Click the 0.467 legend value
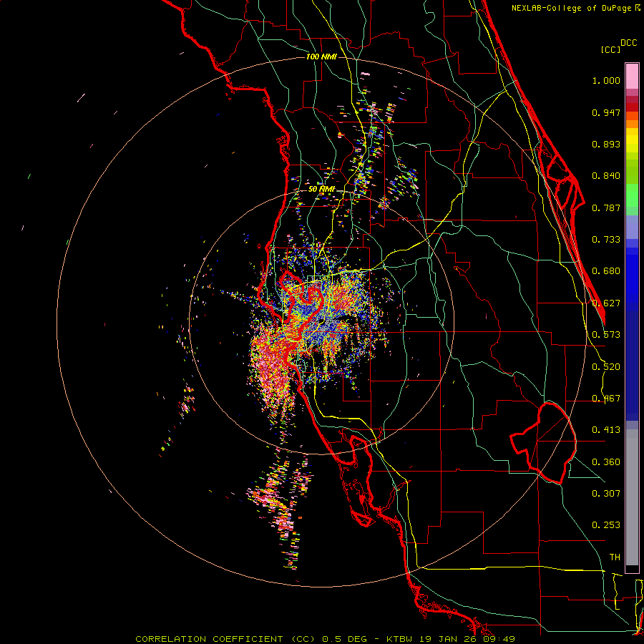This screenshot has height=644, width=644. click(606, 399)
